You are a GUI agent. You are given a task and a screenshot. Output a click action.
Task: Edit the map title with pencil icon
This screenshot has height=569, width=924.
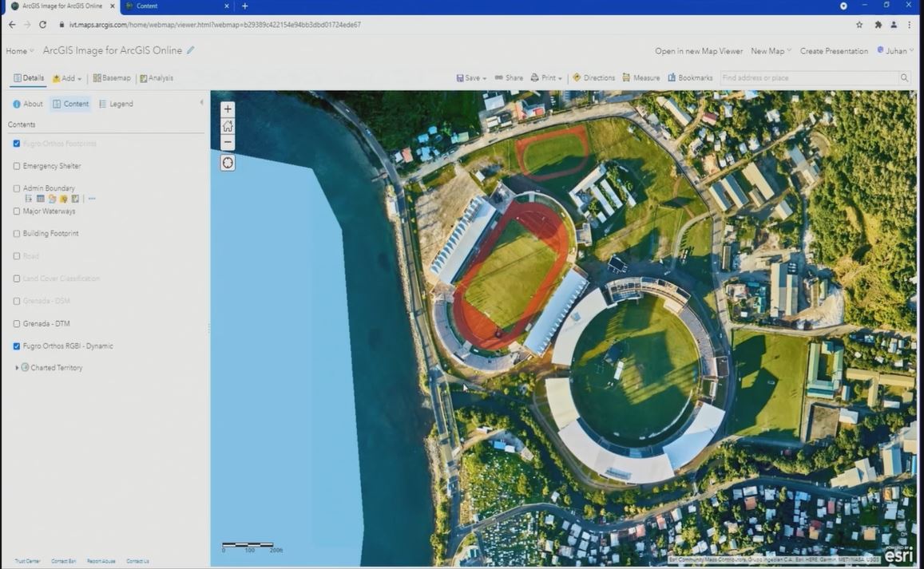click(x=190, y=50)
